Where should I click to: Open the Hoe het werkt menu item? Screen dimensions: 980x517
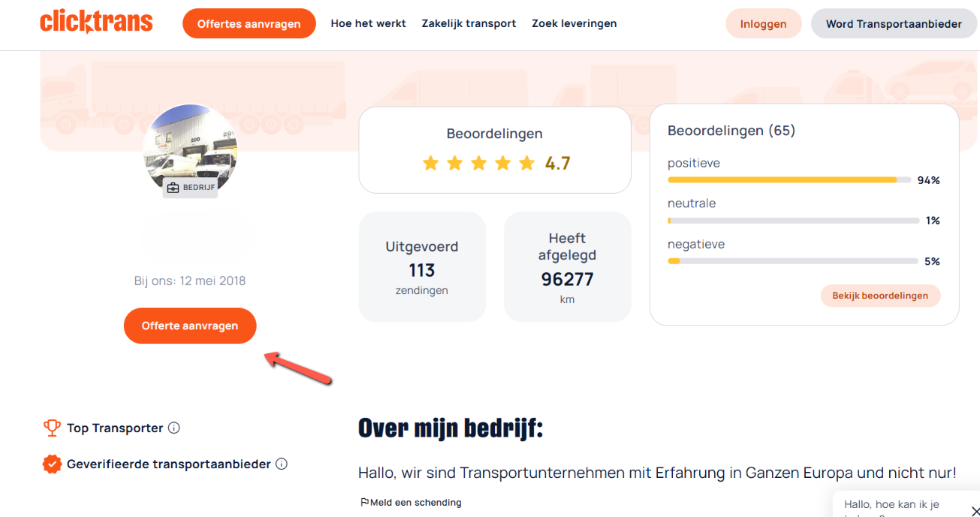pyautogui.click(x=368, y=24)
